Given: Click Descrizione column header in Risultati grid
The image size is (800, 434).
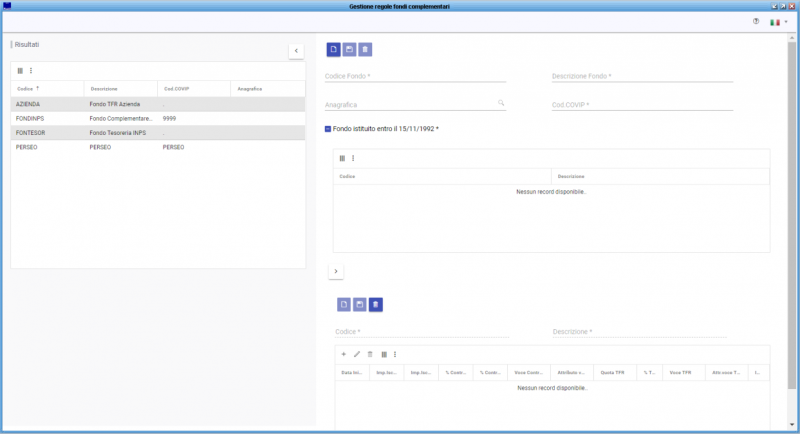Looking at the screenshot, I should coord(121,89).
